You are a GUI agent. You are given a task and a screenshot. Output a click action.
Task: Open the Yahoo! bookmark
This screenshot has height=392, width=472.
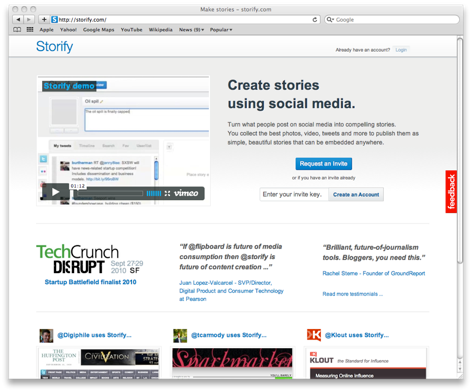click(x=68, y=30)
